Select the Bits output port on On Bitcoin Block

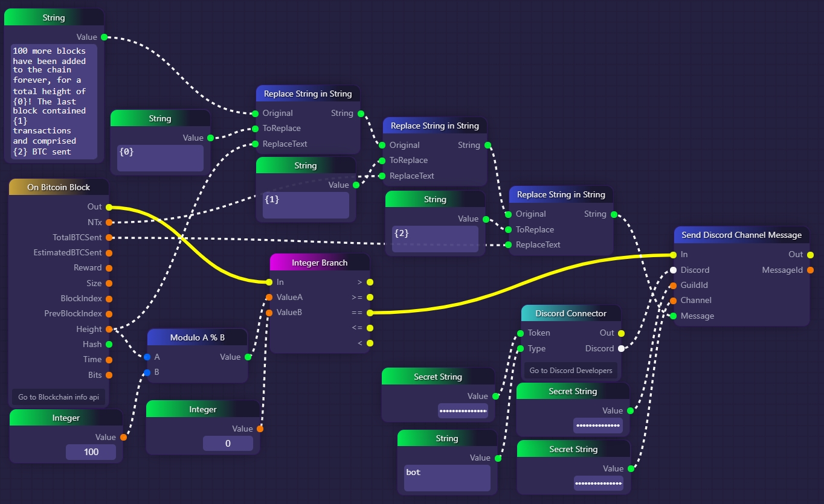point(109,375)
